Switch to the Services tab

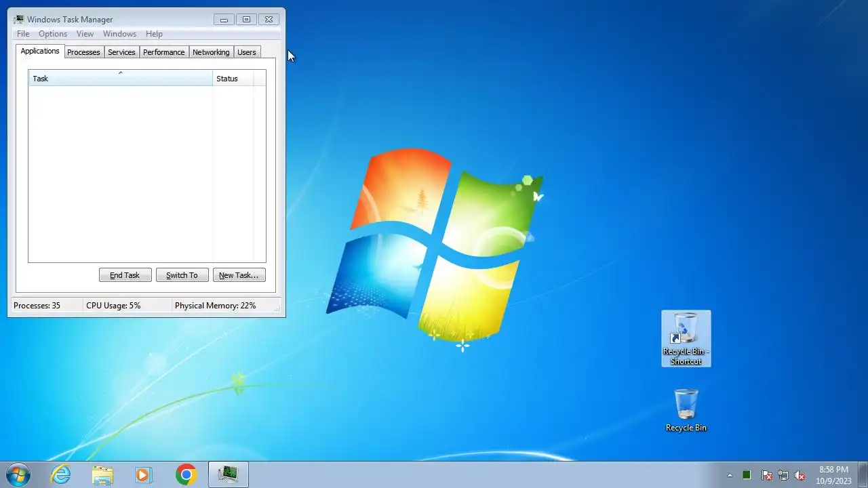121,52
